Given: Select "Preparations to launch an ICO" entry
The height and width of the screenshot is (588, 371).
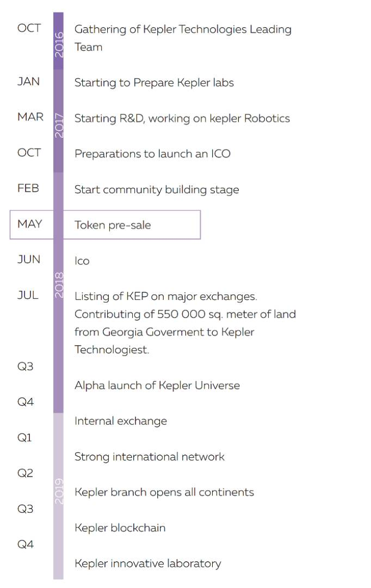Looking at the screenshot, I should (152, 154).
